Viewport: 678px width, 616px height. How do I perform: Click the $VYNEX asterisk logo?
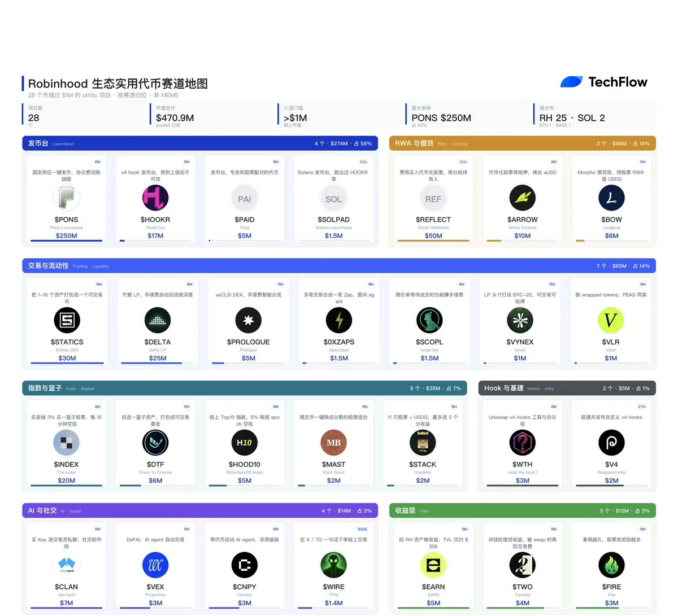(520, 321)
